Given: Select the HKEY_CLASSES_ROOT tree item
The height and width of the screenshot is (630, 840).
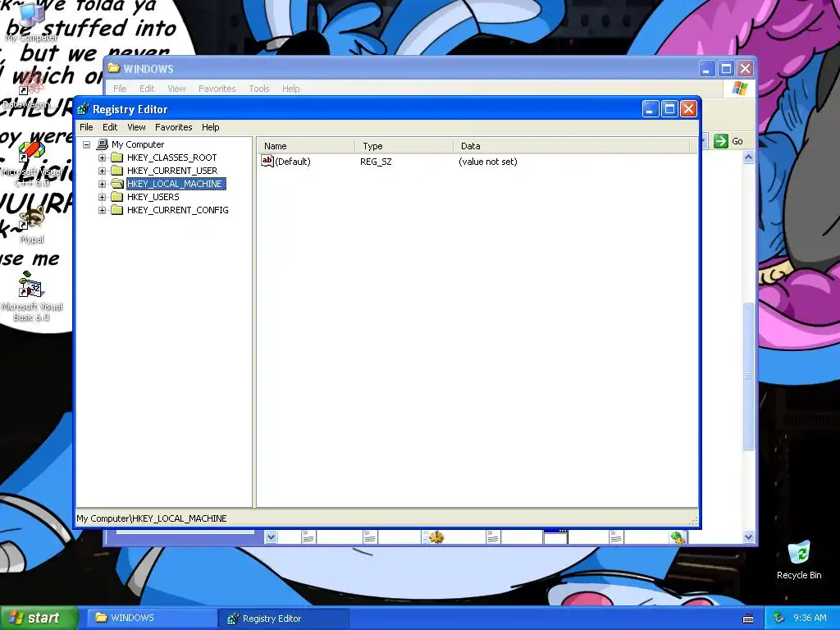Looking at the screenshot, I should tap(172, 157).
